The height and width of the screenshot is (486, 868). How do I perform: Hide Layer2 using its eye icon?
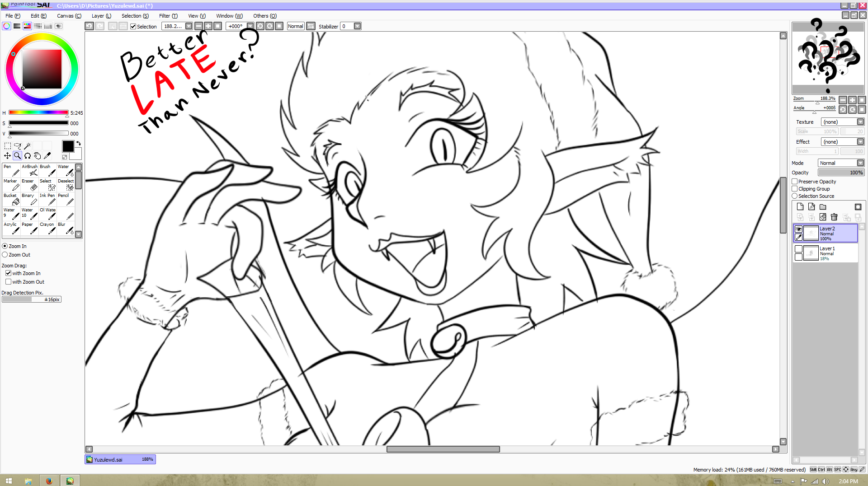pos(798,229)
